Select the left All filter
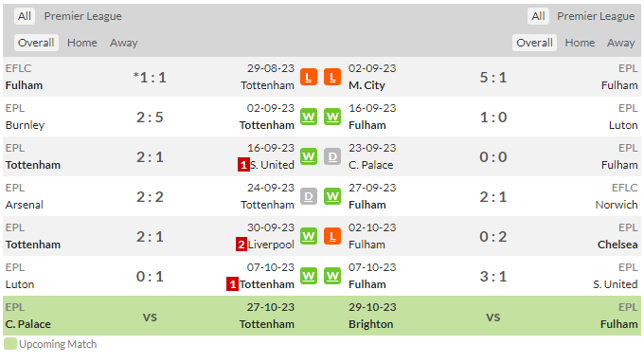This screenshot has height=363, width=644. pyautogui.click(x=25, y=16)
